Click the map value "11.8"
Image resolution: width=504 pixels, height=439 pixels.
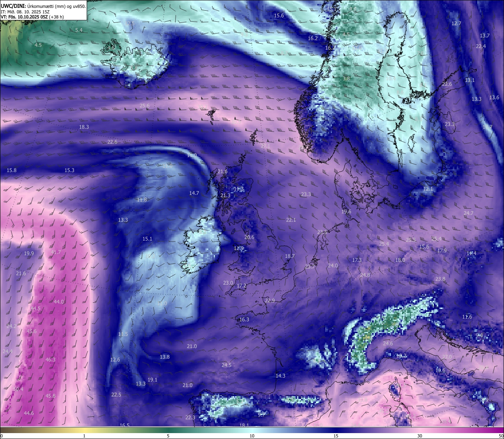[142, 200]
